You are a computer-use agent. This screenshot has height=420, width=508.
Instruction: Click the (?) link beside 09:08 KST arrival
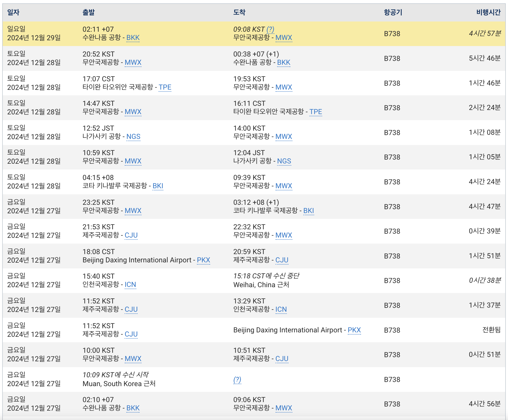tap(270, 29)
